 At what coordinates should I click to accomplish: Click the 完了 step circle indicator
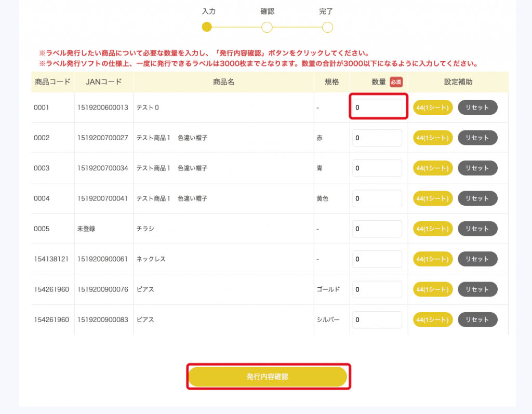[327, 28]
